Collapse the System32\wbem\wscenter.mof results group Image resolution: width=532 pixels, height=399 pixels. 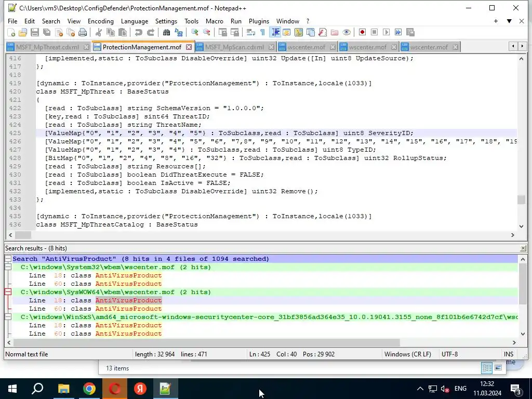tap(8, 267)
